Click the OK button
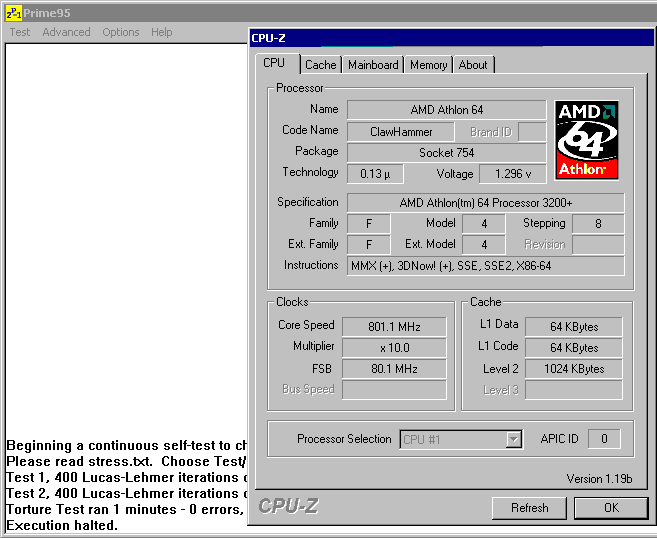 point(611,508)
